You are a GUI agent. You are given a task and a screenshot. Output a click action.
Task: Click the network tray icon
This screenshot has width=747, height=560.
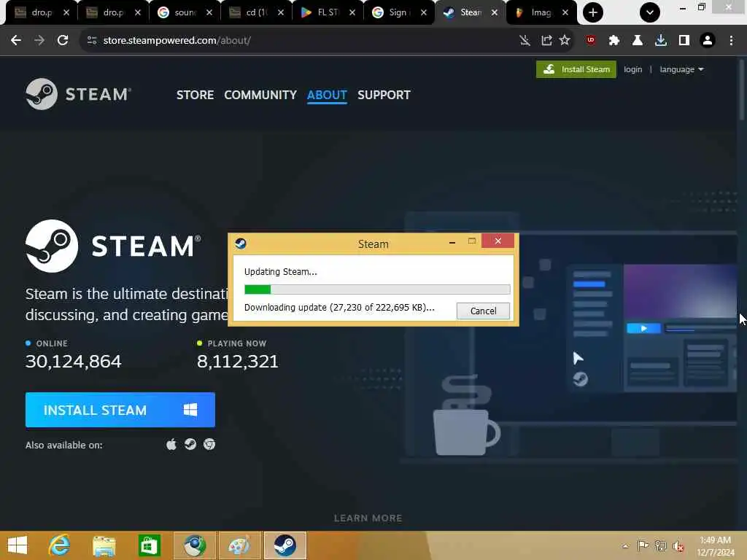(x=660, y=545)
